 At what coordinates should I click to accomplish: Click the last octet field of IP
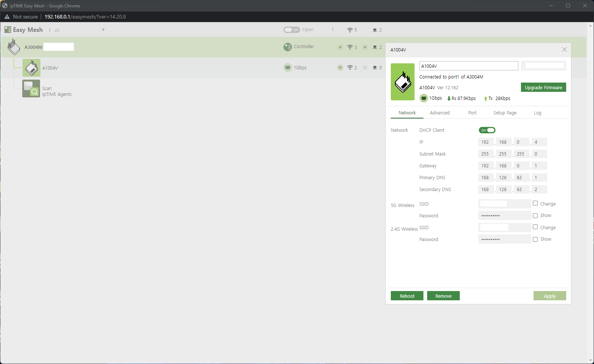point(539,142)
